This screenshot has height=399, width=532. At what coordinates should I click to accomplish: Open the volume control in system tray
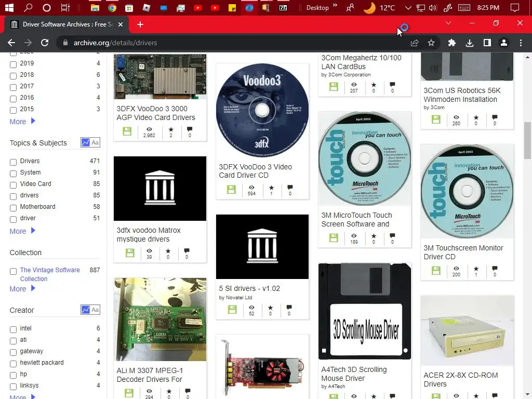432,7
